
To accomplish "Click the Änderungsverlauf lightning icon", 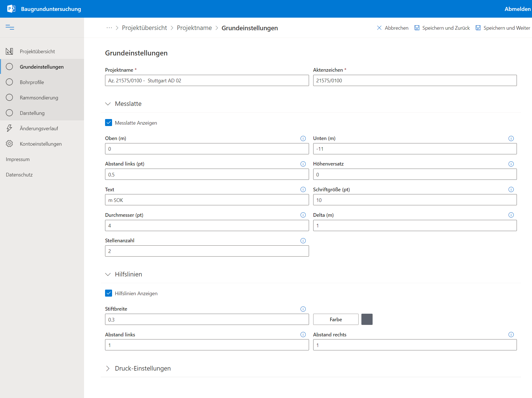I will tap(9, 128).
